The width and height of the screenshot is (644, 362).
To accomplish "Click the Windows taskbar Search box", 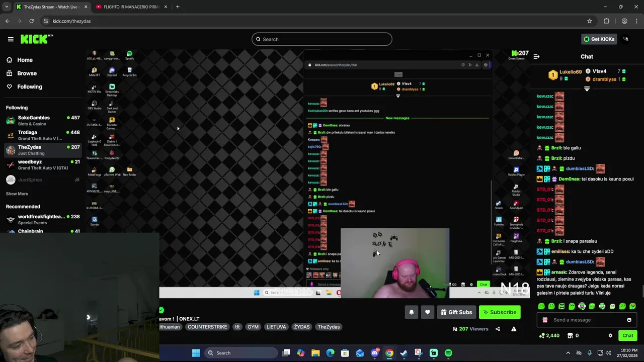I will 240,353.
